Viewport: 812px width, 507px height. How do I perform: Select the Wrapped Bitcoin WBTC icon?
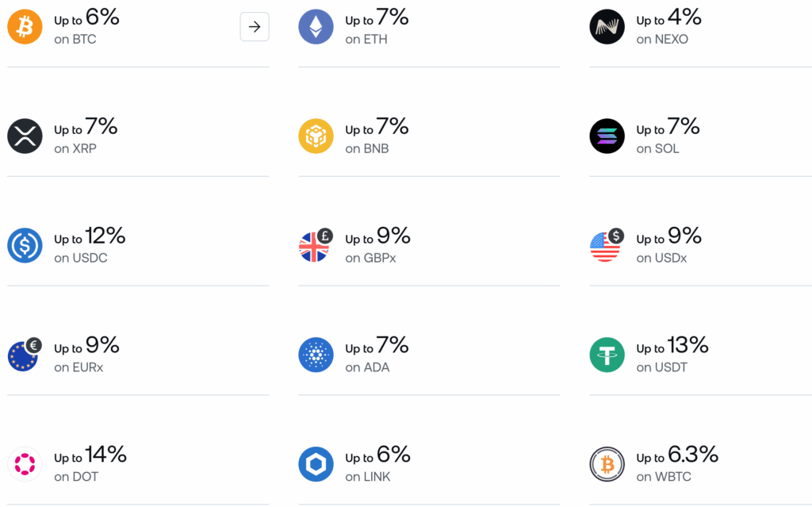click(x=607, y=464)
